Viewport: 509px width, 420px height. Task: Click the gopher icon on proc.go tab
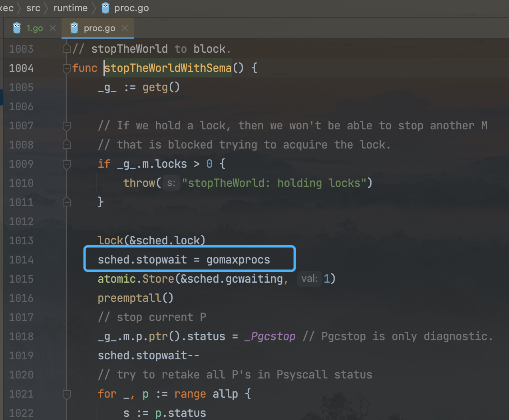[x=74, y=28]
